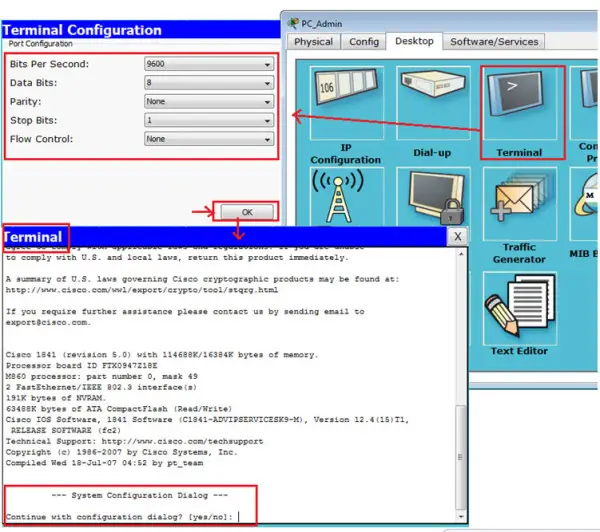Viewport: 600px width, 532px height.
Task: Open the PC Wireless tower icon
Action: tap(347, 196)
